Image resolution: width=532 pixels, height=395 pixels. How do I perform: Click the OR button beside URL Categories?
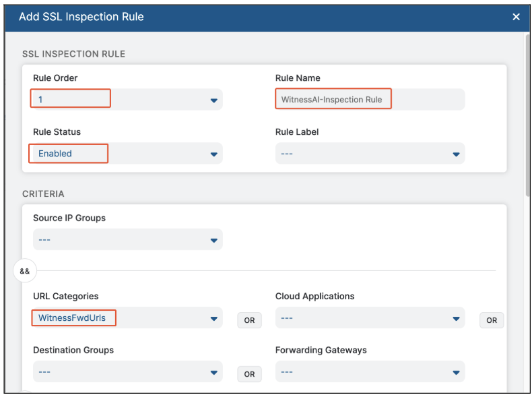tap(249, 320)
